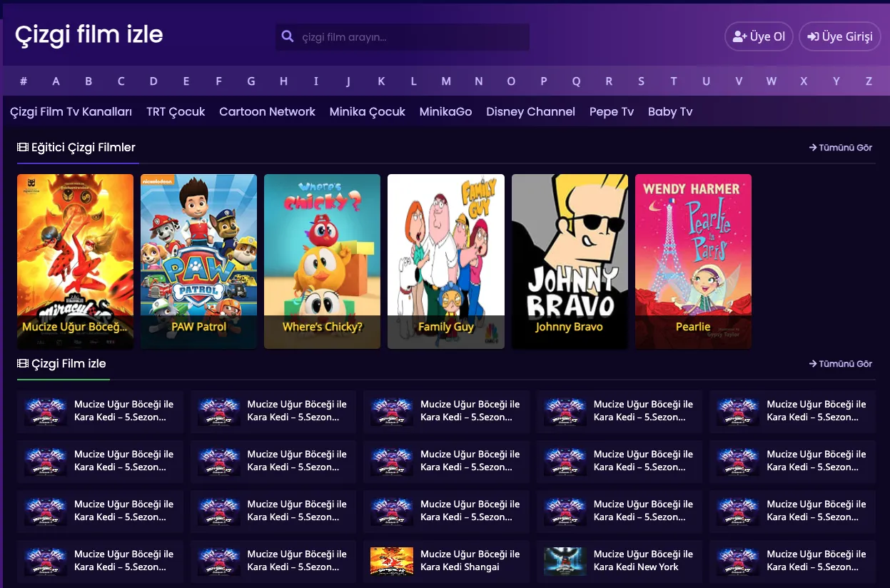Screen dimensions: 890x588
Task: Open the Pepe Tv channel link
Action: (612, 111)
